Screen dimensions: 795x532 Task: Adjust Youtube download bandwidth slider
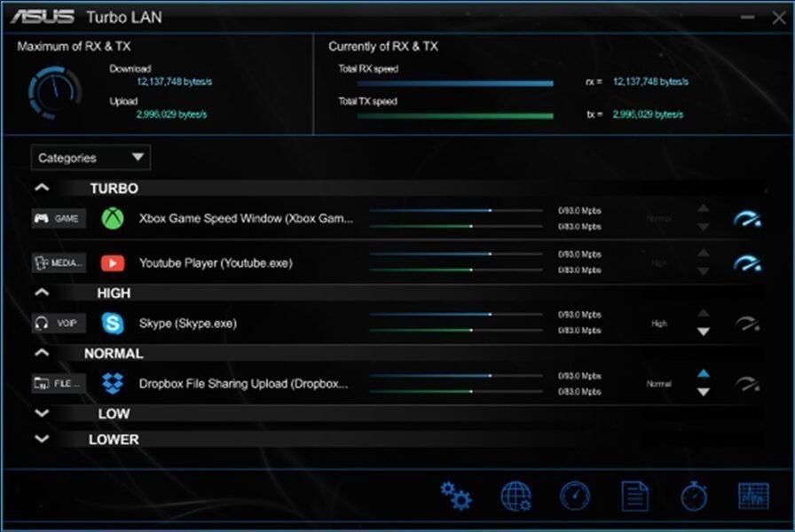coord(456,254)
